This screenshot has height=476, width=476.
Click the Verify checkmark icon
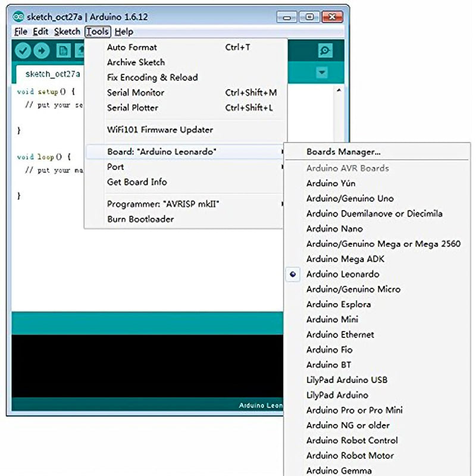pos(23,51)
